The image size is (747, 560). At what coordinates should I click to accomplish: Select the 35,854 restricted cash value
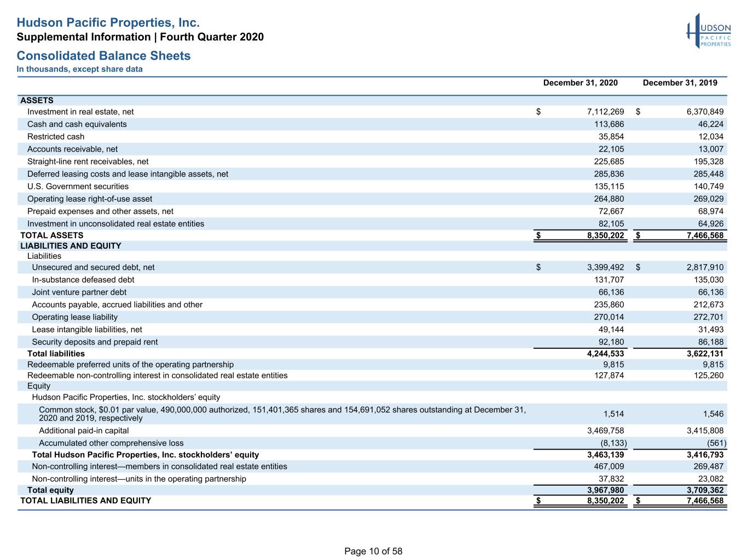[611, 137]
